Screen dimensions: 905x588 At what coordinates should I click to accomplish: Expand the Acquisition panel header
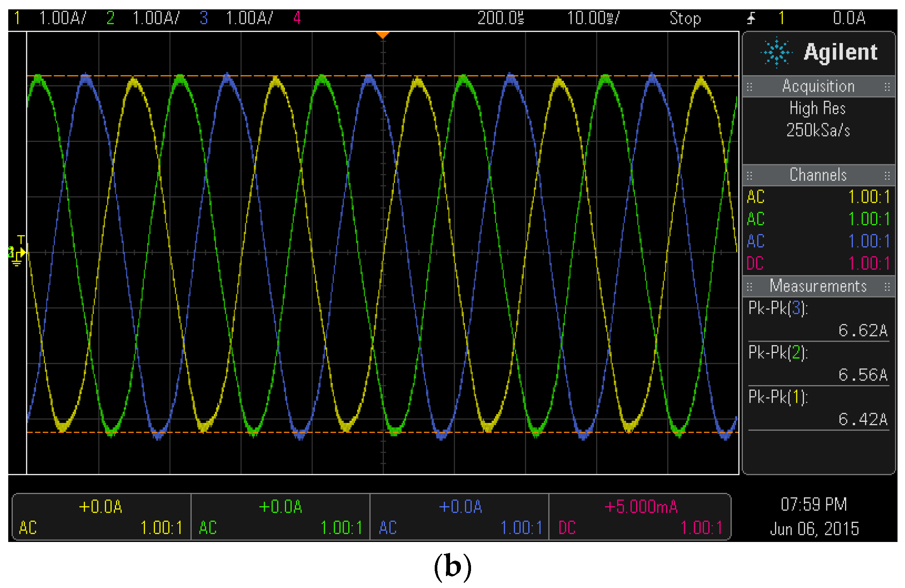pyautogui.click(x=818, y=87)
